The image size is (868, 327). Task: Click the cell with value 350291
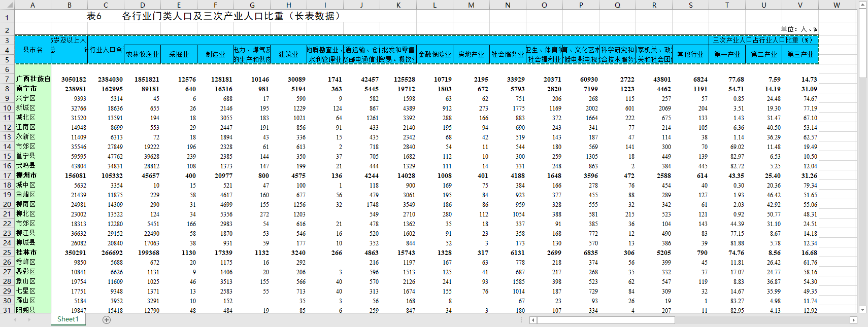tap(70, 252)
